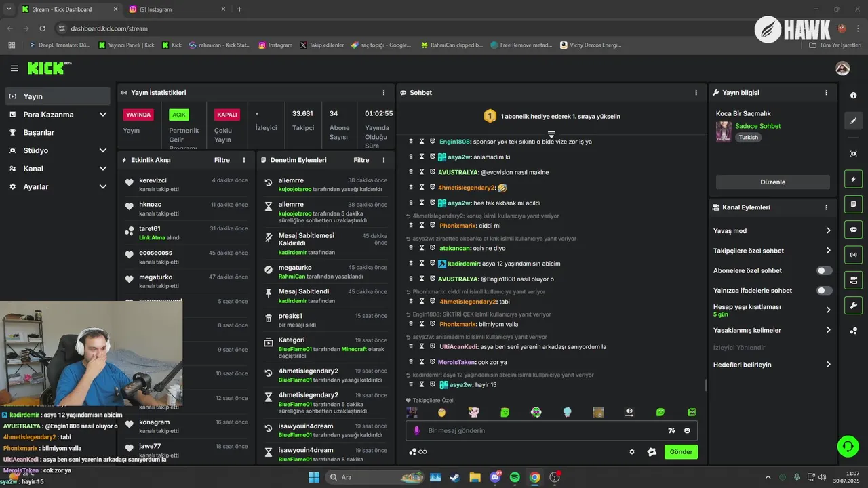The image size is (868, 488).
Task: Click username MeroIsTaken in chat
Action: click(457, 362)
